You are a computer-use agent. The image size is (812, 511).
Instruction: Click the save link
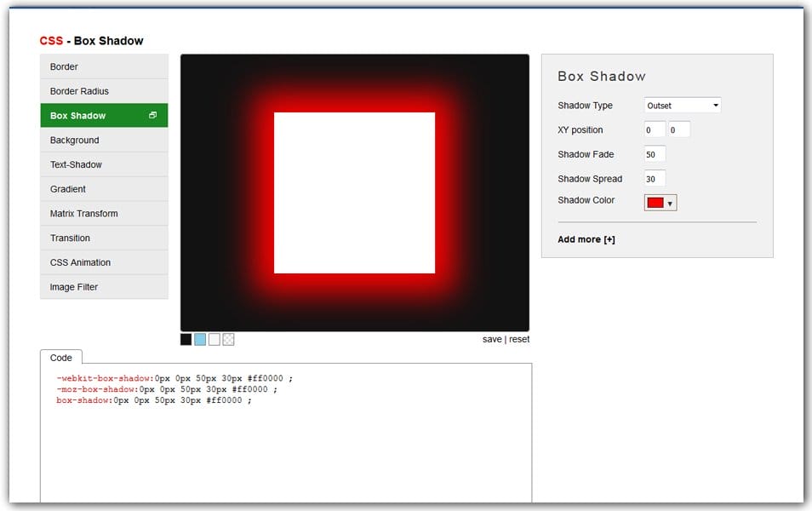(x=492, y=339)
